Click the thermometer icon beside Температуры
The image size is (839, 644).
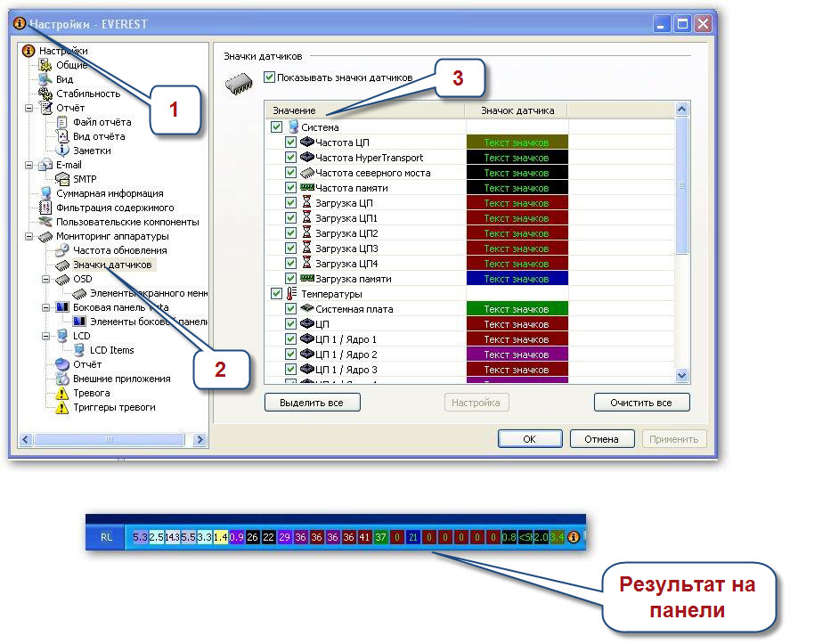click(291, 294)
